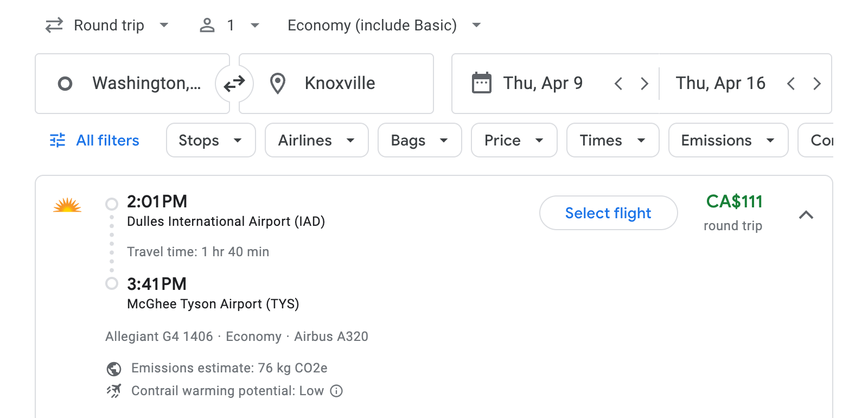Step to next departure date with right chevron
Viewport: 868px width, 418px height.
pos(643,83)
